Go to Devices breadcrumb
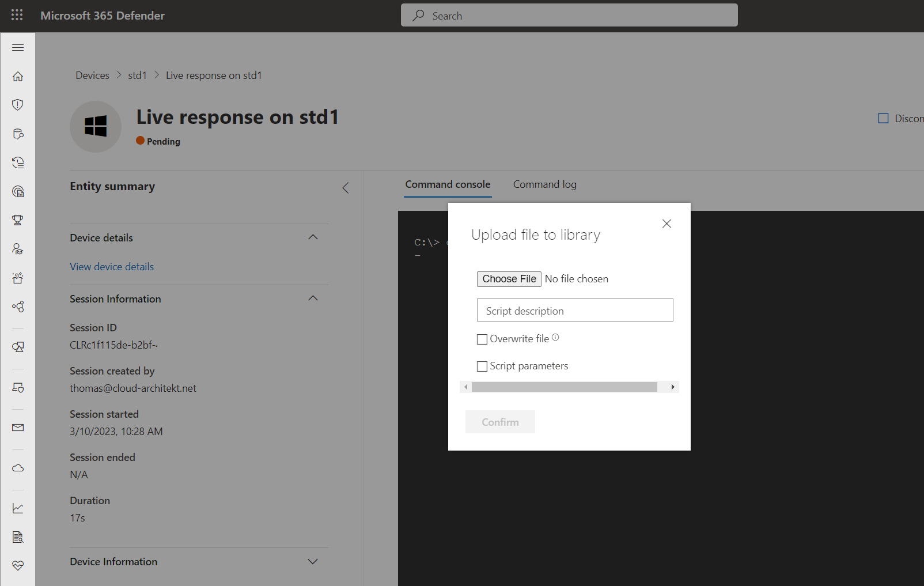Viewport: 924px width, 586px height. [92, 75]
